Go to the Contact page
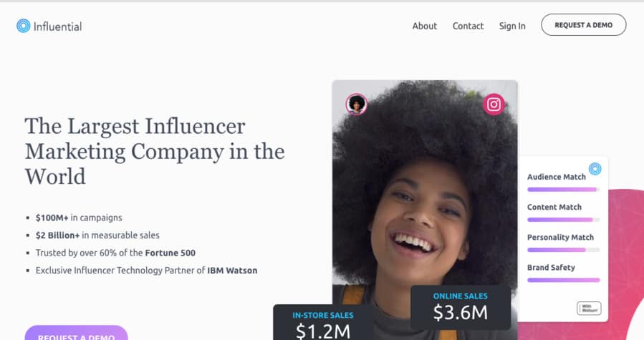 tap(468, 26)
